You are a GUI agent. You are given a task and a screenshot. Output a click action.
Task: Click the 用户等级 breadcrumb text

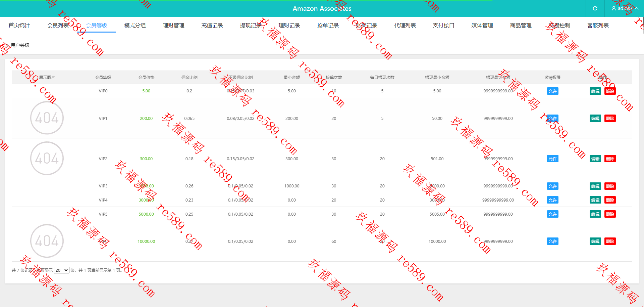[20, 45]
